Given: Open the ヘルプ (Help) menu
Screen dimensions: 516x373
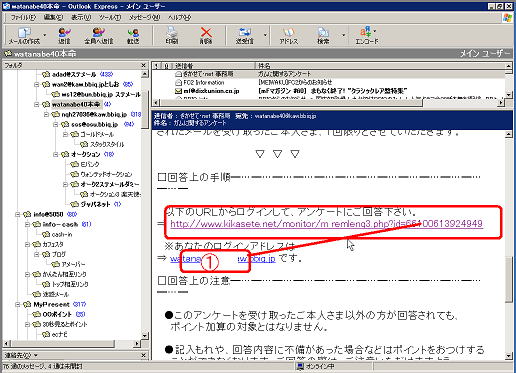Looking at the screenshot, I should (x=179, y=17).
